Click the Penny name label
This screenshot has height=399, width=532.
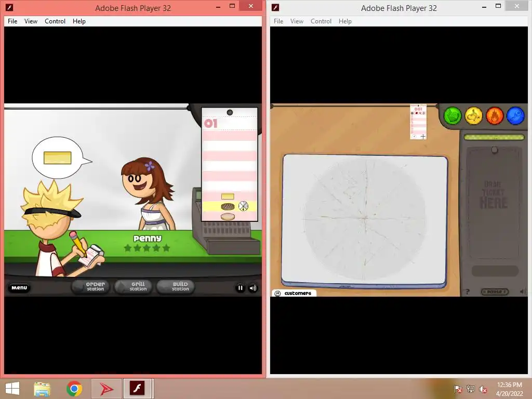147,238
